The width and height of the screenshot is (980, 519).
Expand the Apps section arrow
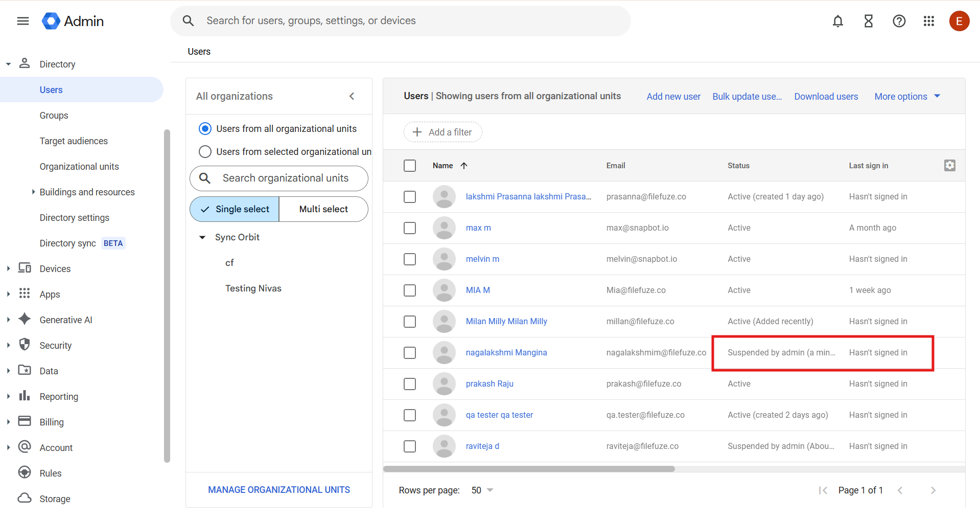(8, 295)
